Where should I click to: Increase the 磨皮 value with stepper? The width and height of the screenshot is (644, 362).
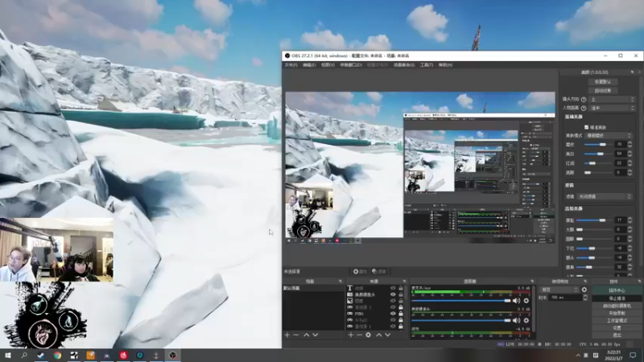coord(630,142)
